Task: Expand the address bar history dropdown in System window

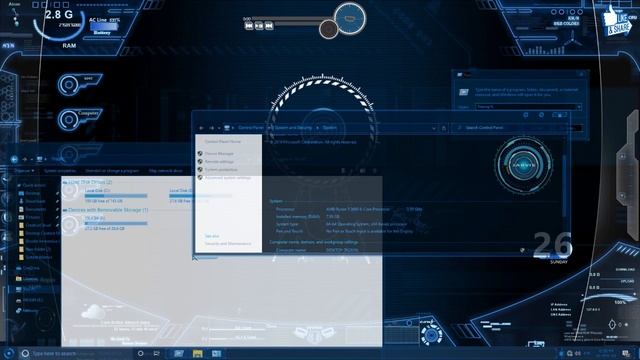Action: coord(434,128)
